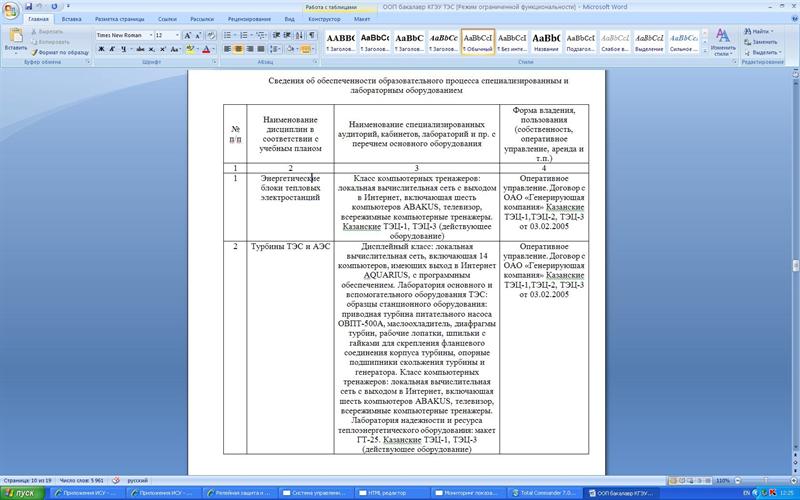Toggle underline formatting
The height and width of the screenshot is (500, 800).
(123, 49)
